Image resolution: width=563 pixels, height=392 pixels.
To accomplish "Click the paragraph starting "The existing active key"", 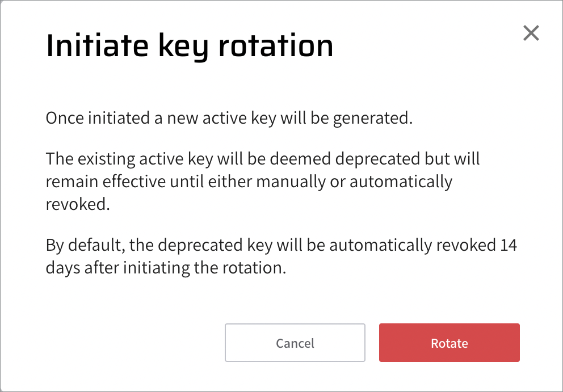I will coord(262,182).
